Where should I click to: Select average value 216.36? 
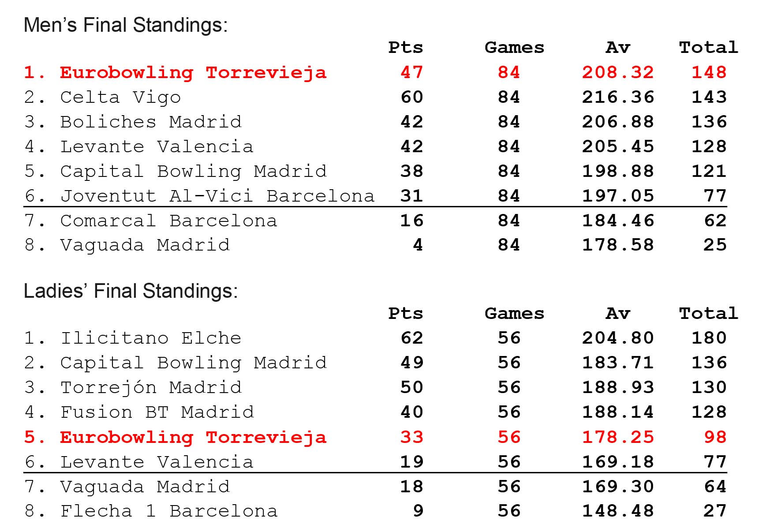coord(618,97)
